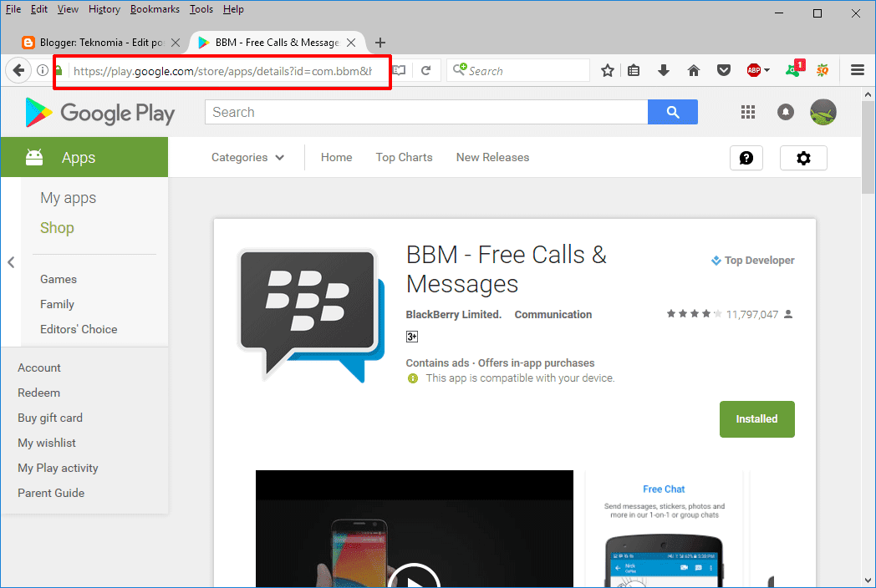Click Redeem in sidebar
This screenshot has height=588, width=876.
[x=38, y=393]
